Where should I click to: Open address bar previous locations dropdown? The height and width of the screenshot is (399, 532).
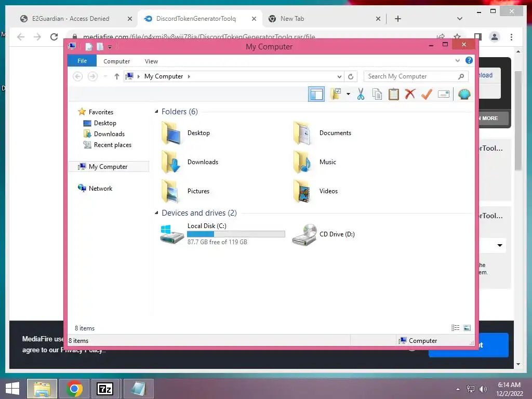click(x=339, y=76)
